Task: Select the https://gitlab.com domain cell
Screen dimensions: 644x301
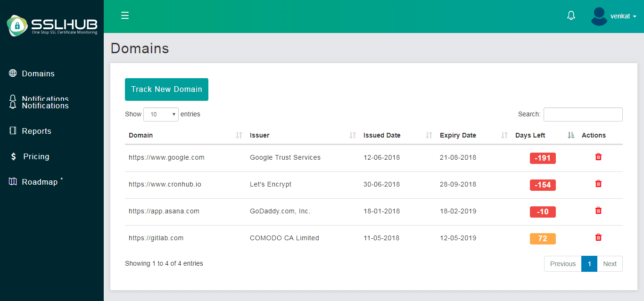Action: coord(156,238)
